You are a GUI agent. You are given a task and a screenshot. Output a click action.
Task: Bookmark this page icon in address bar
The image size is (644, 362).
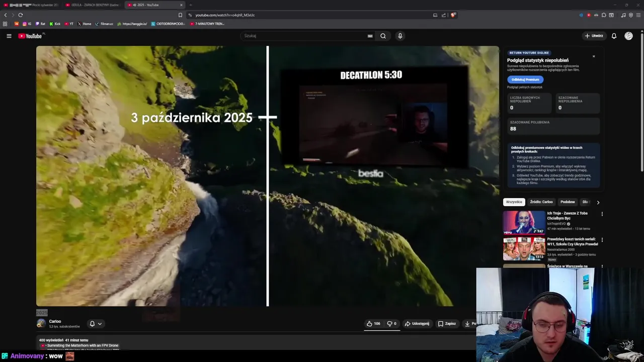coord(180,15)
